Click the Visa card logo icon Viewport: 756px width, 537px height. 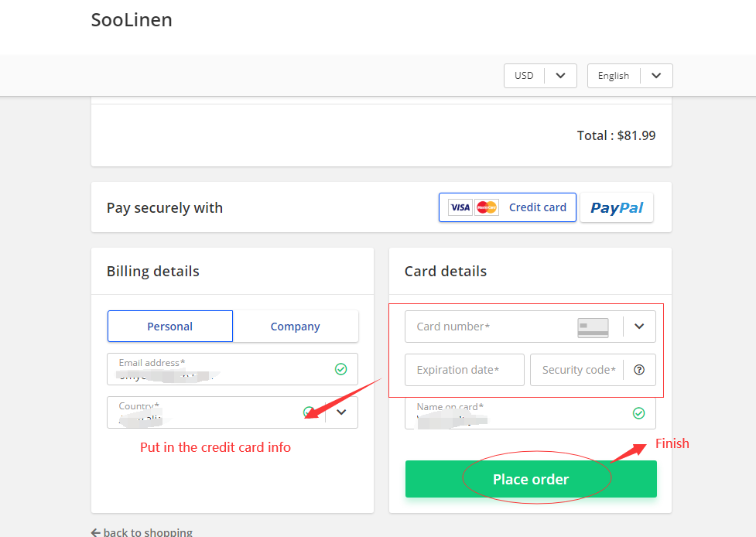[460, 207]
